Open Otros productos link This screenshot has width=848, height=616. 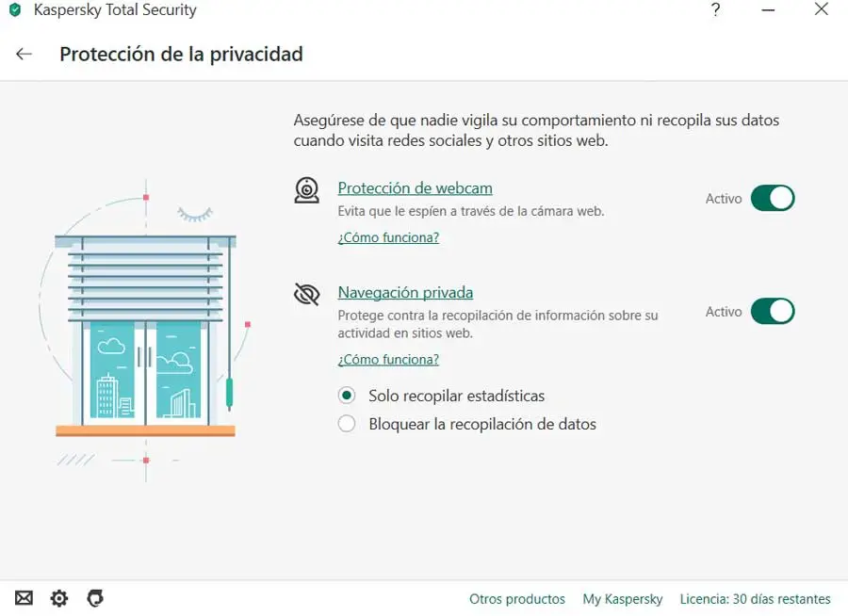517,599
